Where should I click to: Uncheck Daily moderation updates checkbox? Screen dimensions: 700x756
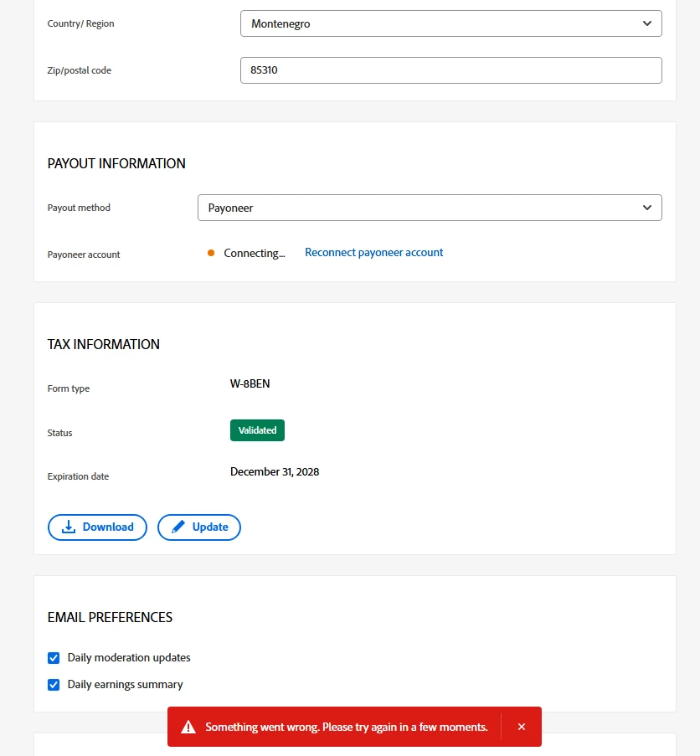coord(54,658)
